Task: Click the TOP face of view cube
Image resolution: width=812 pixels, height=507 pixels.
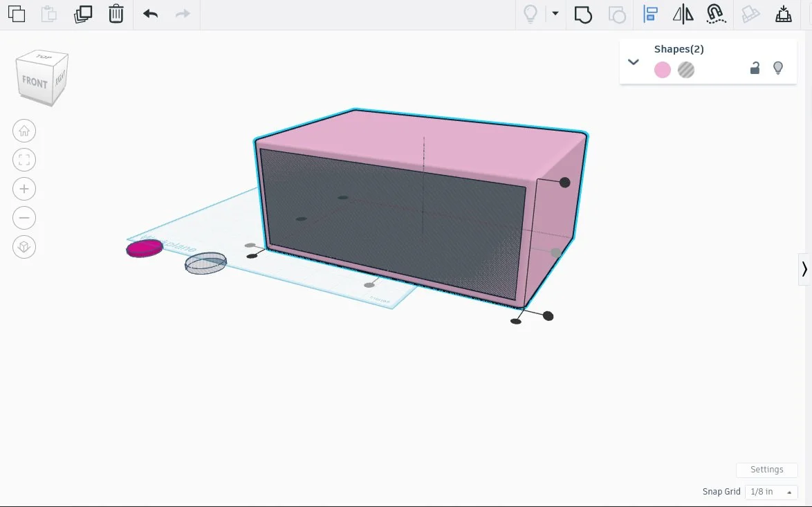Action: pyautogui.click(x=44, y=57)
